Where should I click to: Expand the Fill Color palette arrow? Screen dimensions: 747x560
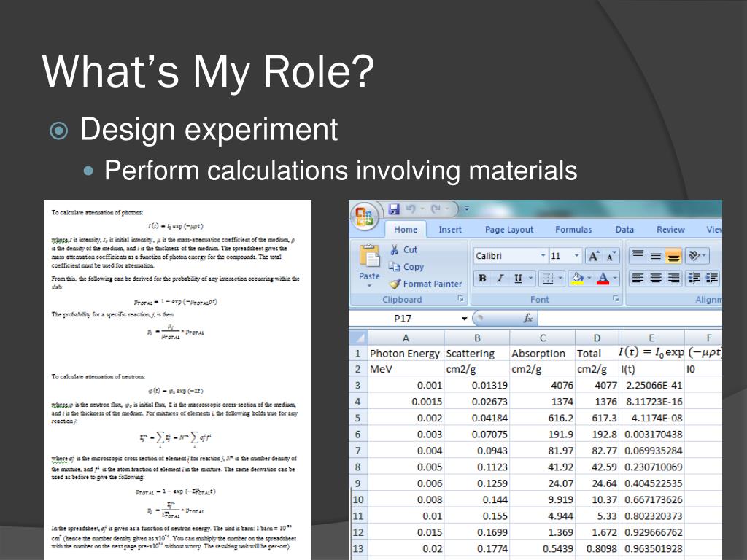(x=589, y=278)
